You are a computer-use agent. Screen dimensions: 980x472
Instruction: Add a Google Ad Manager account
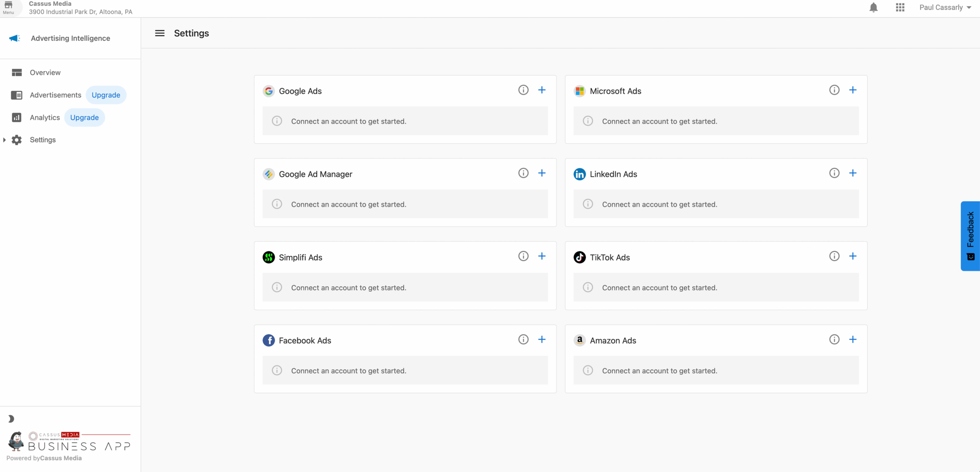[x=542, y=173]
